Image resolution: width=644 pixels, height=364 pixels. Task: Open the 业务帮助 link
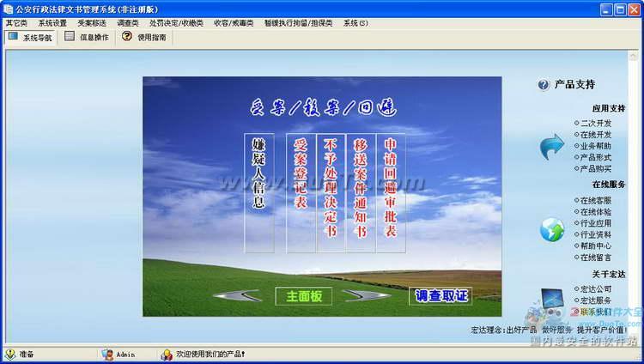tap(596, 146)
